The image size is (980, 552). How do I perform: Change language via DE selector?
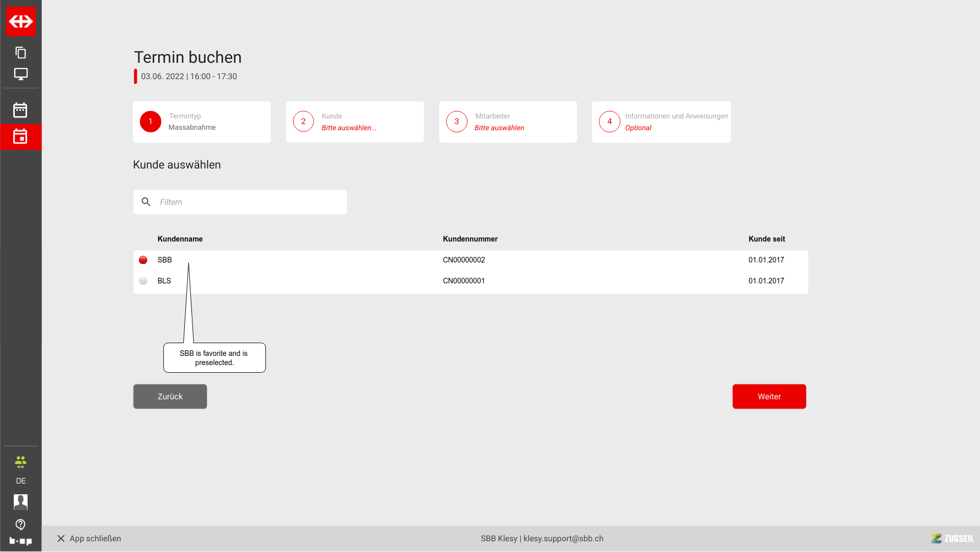(20, 481)
